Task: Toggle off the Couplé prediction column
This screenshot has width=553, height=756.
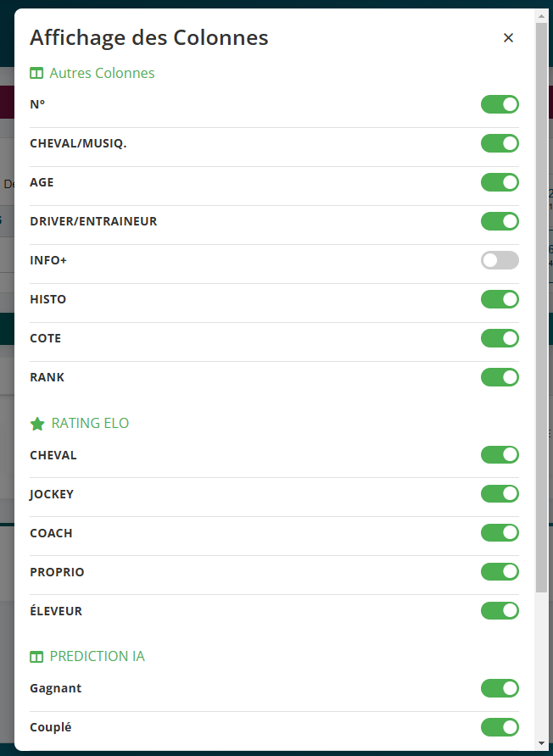Action: click(x=500, y=727)
